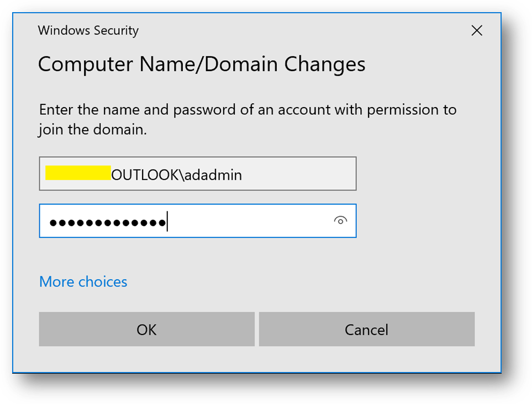Click the OK button
The height and width of the screenshot is (404, 532).
(146, 329)
